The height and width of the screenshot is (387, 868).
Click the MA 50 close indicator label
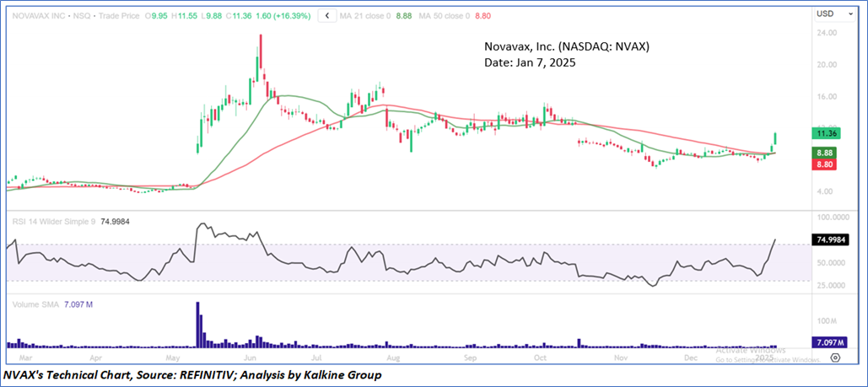pyautogui.click(x=444, y=16)
